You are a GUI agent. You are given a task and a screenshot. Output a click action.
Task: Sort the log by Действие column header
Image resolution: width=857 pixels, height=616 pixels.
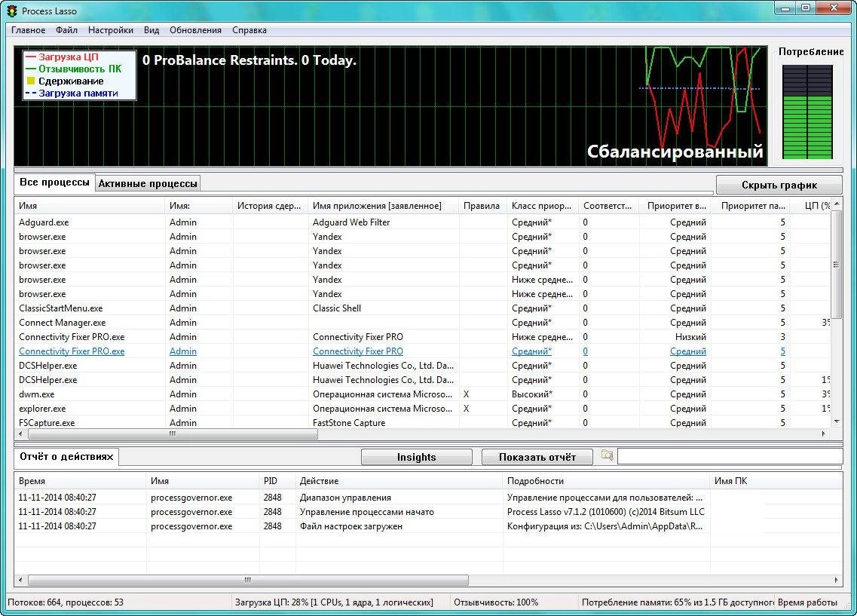tap(399, 481)
